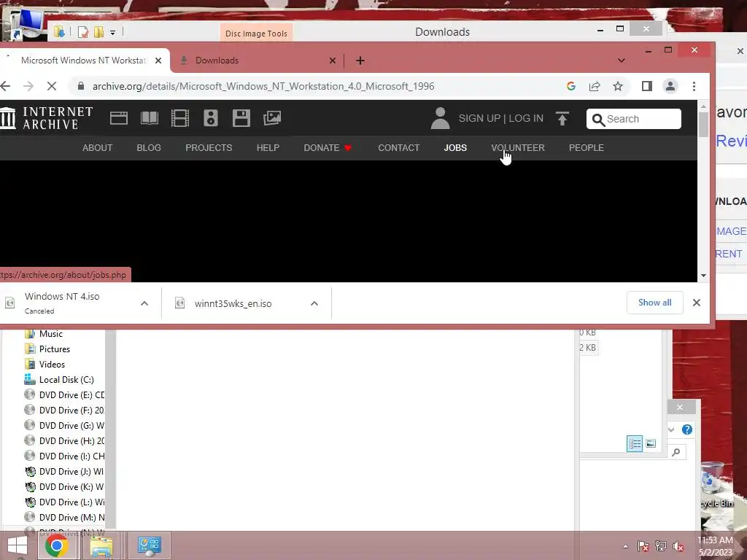Click the Windows Start button
The width and height of the screenshot is (747, 560).
tap(18, 545)
